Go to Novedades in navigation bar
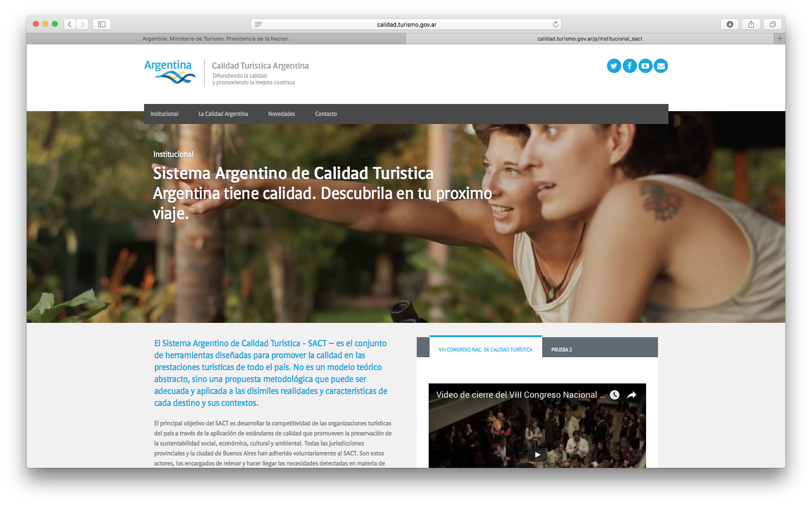The height and width of the screenshot is (506, 812). [x=281, y=114]
